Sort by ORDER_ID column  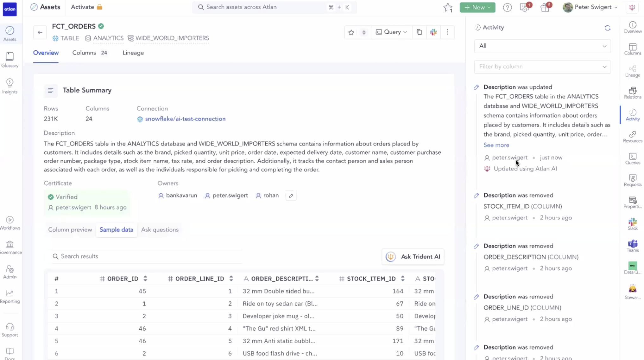[145, 279]
